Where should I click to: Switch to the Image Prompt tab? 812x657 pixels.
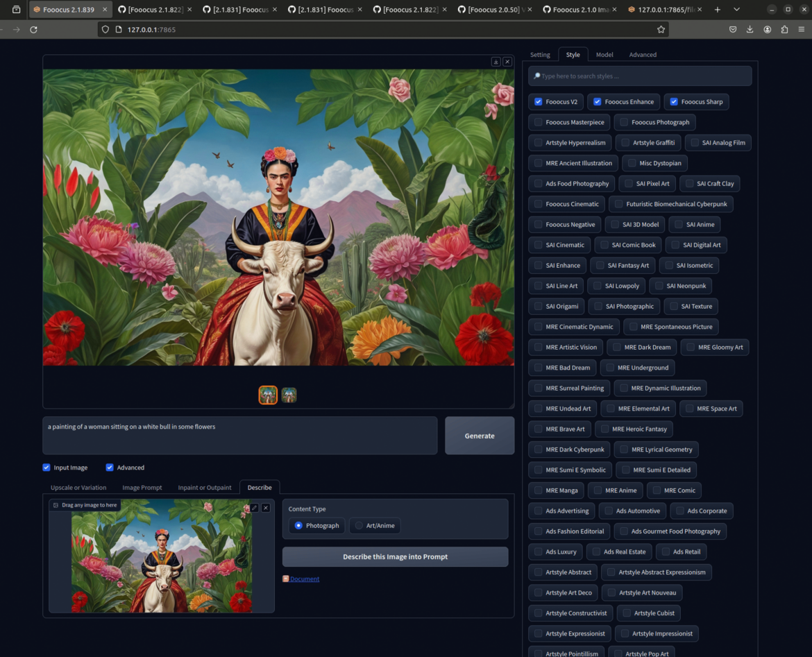(142, 487)
